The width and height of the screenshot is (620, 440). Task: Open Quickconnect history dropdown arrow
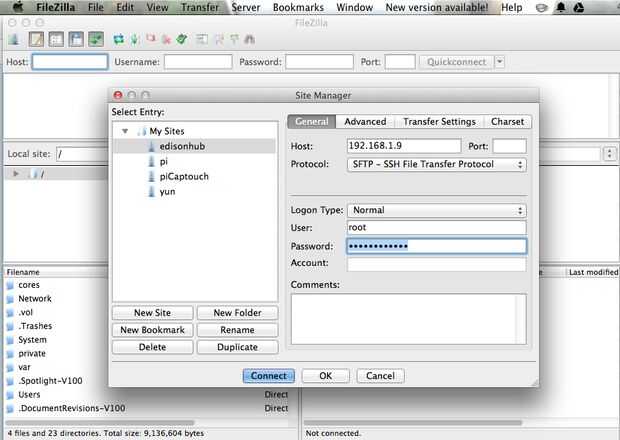pos(499,62)
